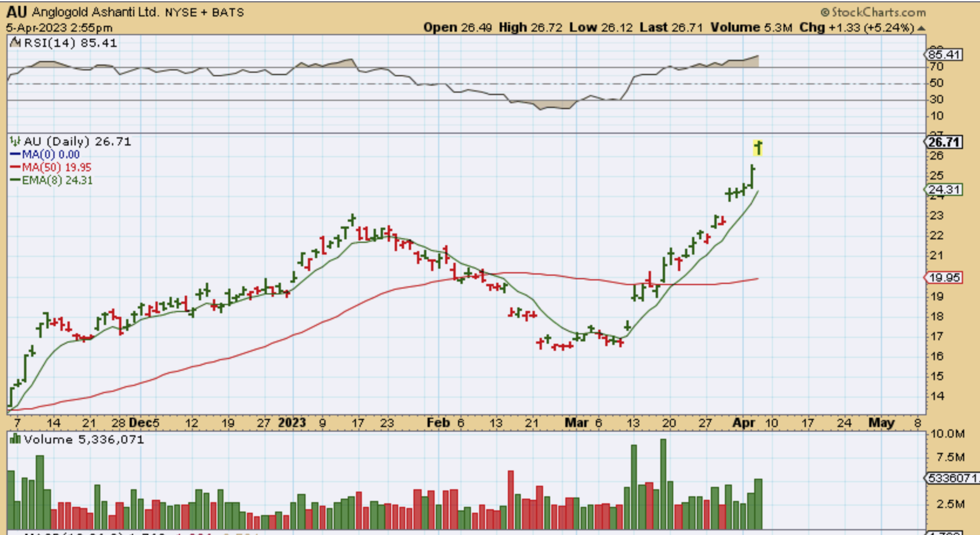
Task: Click the "Chg +1.33 (+5.24%)" value
Action: pyautogui.click(x=857, y=28)
